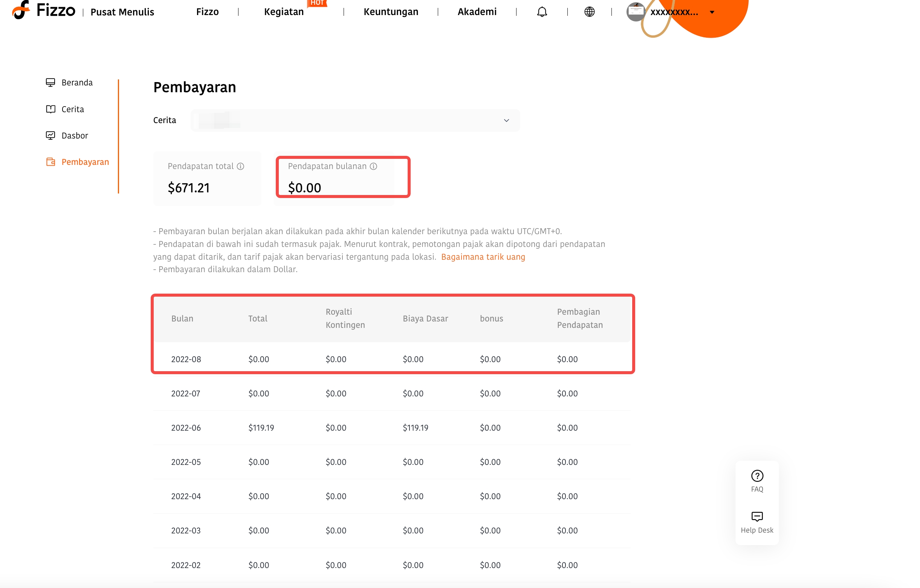The image size is (920, 588).
Task: Click the Fizzo navigation link
Action: pos(208,12)
